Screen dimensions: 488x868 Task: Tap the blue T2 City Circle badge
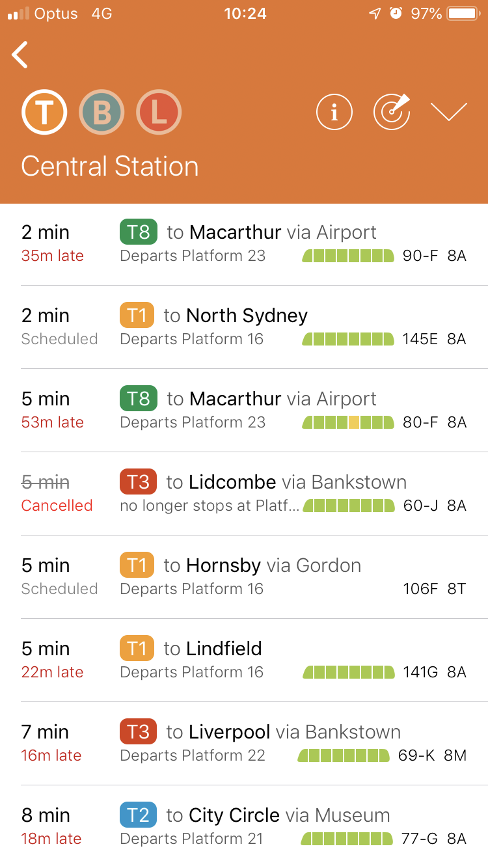138,815
